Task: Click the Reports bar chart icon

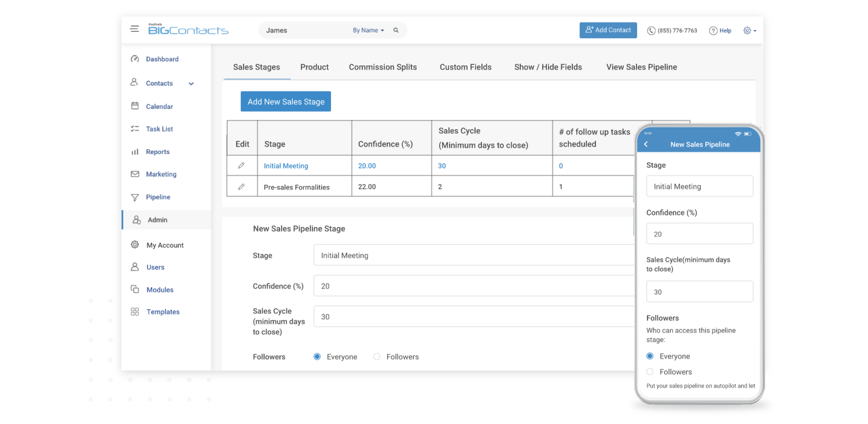Action: point(135,152)
